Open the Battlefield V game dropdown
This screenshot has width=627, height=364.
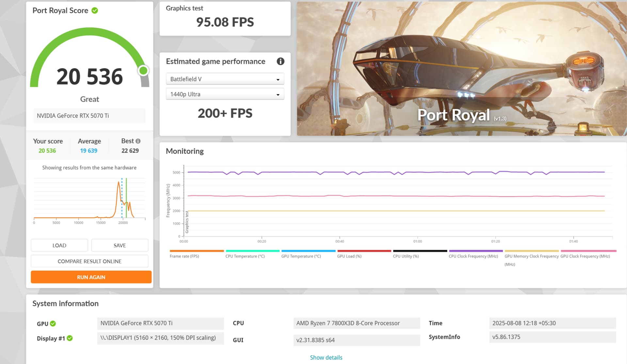(x=225, y=79)
